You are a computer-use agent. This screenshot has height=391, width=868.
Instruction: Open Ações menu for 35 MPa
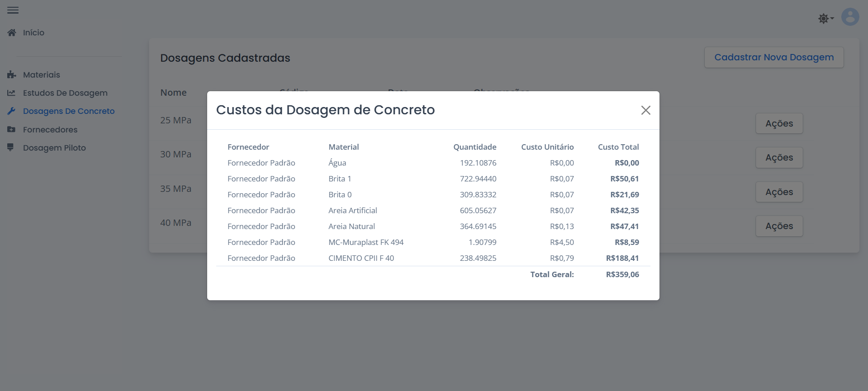779,192
